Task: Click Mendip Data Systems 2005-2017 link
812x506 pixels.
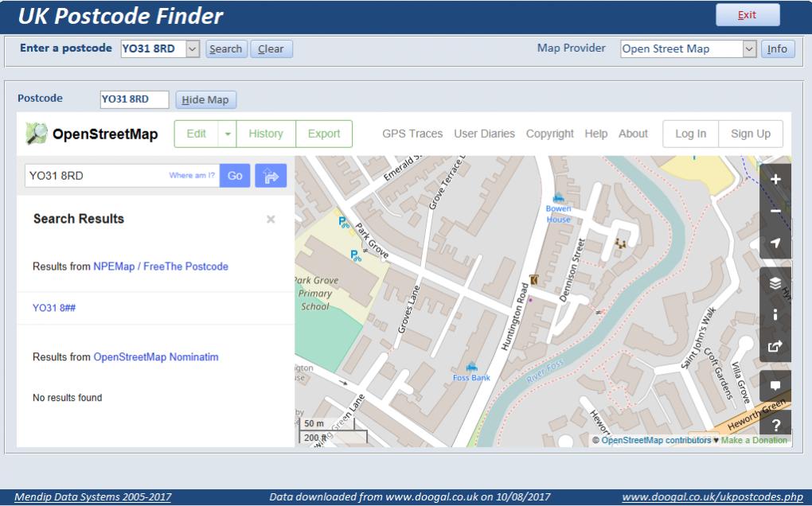Action: (x=92, y=497)
